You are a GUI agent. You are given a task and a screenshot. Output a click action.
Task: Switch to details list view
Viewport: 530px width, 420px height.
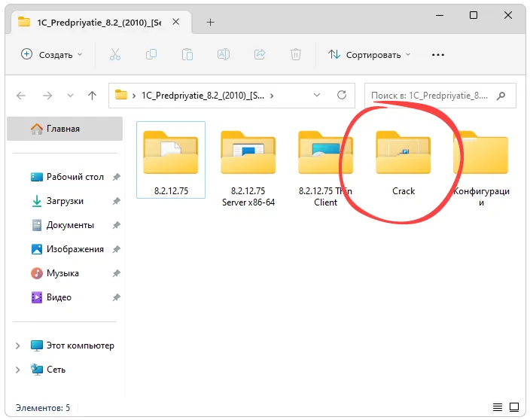[497, 407]
